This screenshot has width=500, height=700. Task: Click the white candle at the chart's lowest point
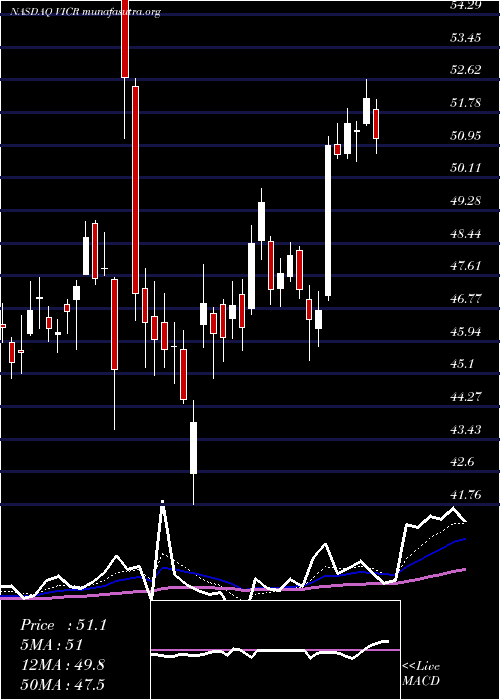pyautogui.click(x=193, y=448)
